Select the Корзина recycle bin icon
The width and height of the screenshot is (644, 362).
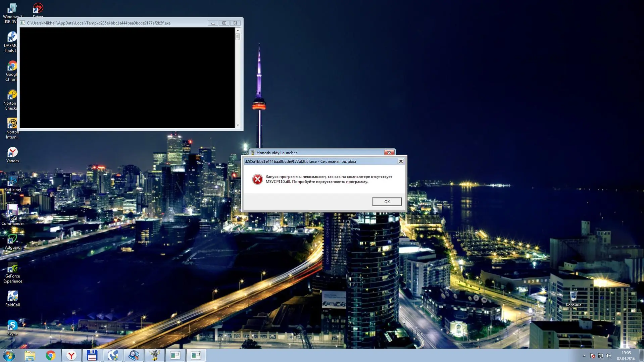click(573, 298)
